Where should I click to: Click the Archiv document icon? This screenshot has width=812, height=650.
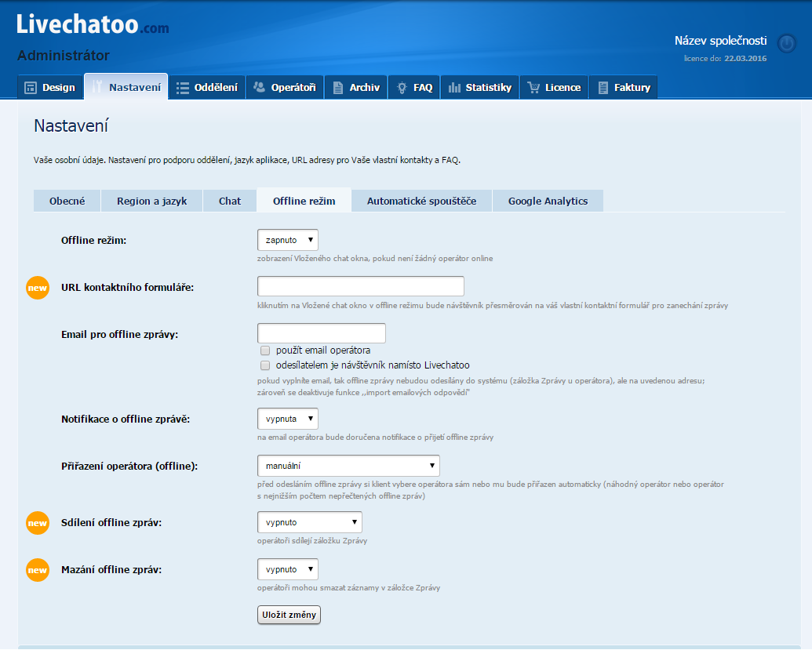337,88
